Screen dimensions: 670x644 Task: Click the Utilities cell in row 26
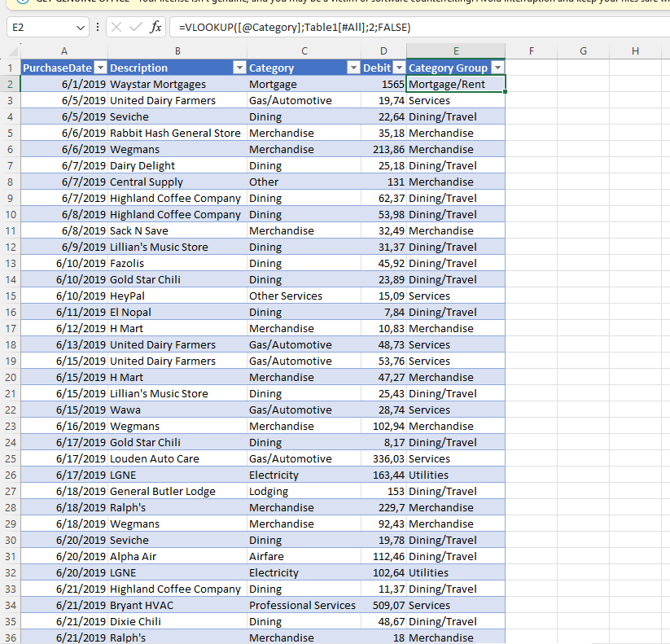(455, 475)
